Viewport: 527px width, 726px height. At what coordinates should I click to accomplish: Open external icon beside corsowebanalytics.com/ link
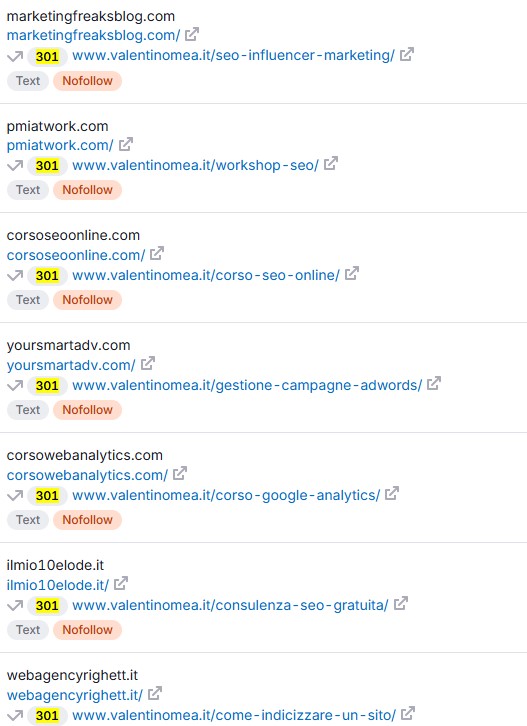pyautogui.click(x=180, y=474)
